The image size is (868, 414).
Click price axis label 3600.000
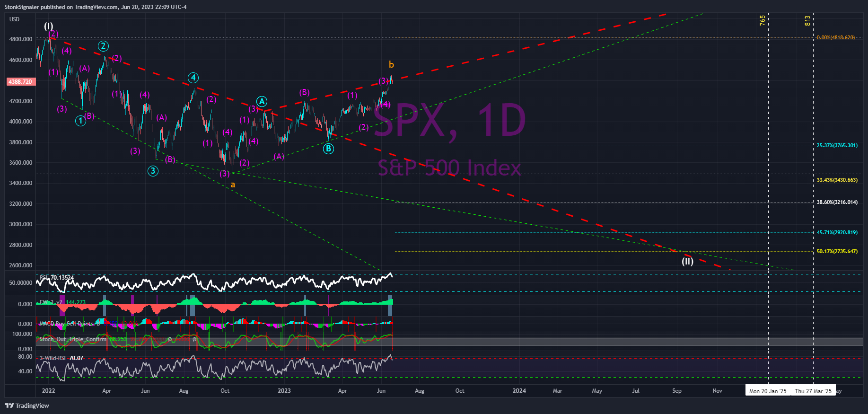tap(20, 163)
